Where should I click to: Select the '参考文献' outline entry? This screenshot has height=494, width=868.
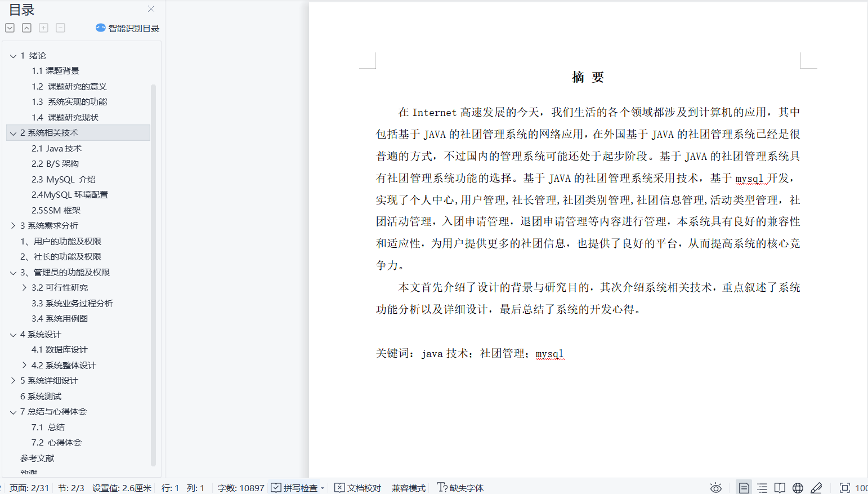tap(37, 459)
